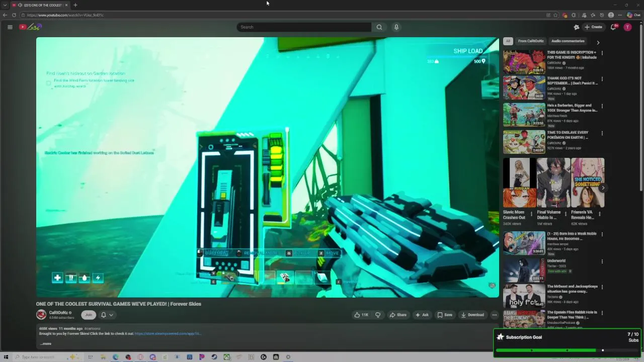Click the video player to pause
The height and width of the screenshot is (362, 644).
tap(267, 167)
